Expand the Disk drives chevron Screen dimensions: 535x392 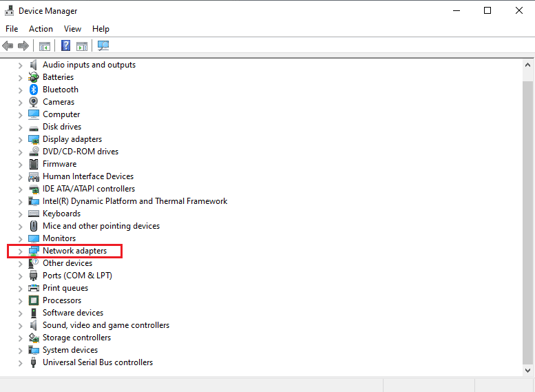pos(20,127)
